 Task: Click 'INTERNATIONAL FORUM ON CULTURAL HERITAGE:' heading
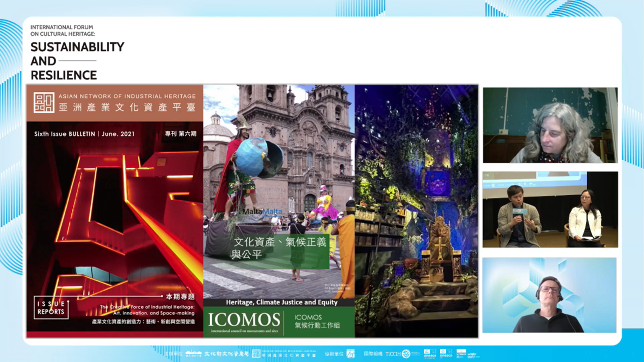click(63, 31)
